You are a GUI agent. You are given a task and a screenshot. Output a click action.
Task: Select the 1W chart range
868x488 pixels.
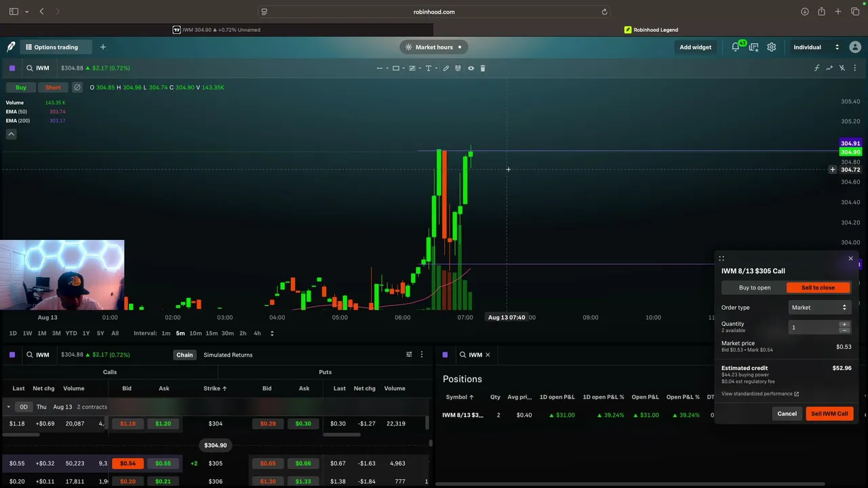click(27, 333)
